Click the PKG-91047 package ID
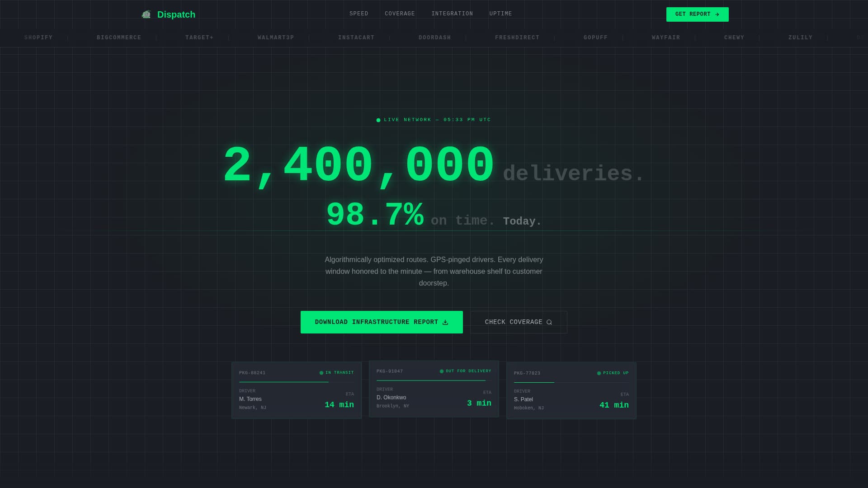 click(390, 371)
